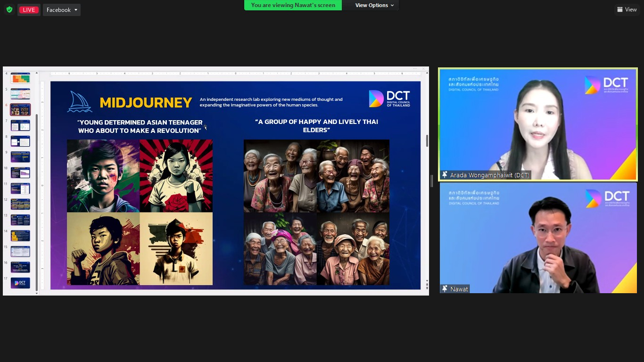Screen dimensions: 644x362
Task: Select the highlighted slide 6 thumbnail
Action: (x=20, y=110)
